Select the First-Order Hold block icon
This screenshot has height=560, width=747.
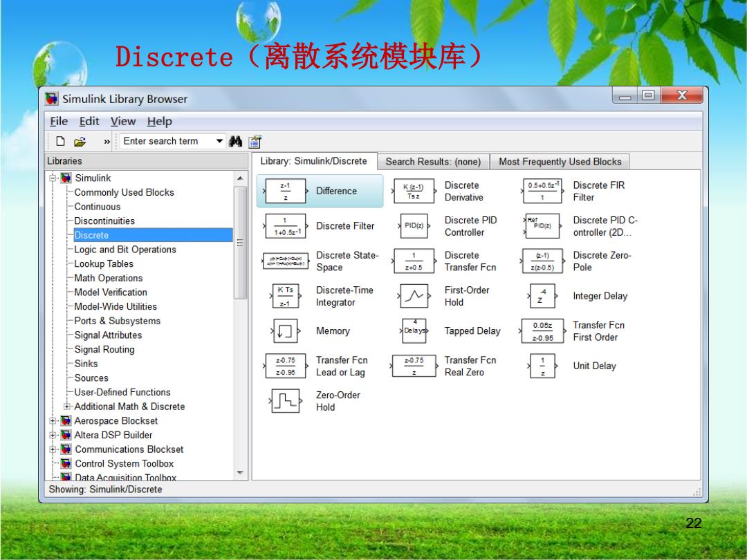[x=414, y=296]
